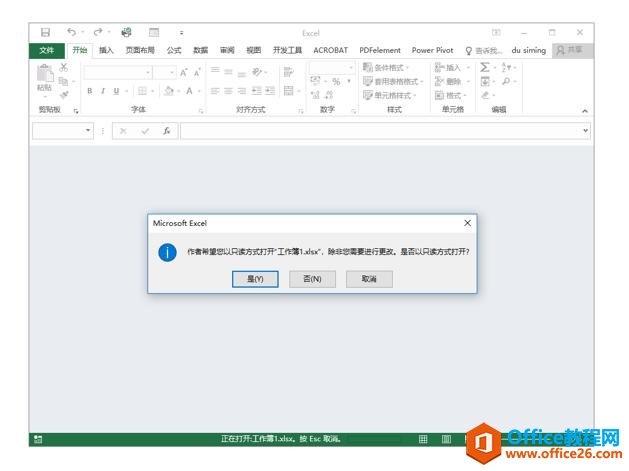
Task: Click the Insert Function fx icon
Action: (167, 131)
